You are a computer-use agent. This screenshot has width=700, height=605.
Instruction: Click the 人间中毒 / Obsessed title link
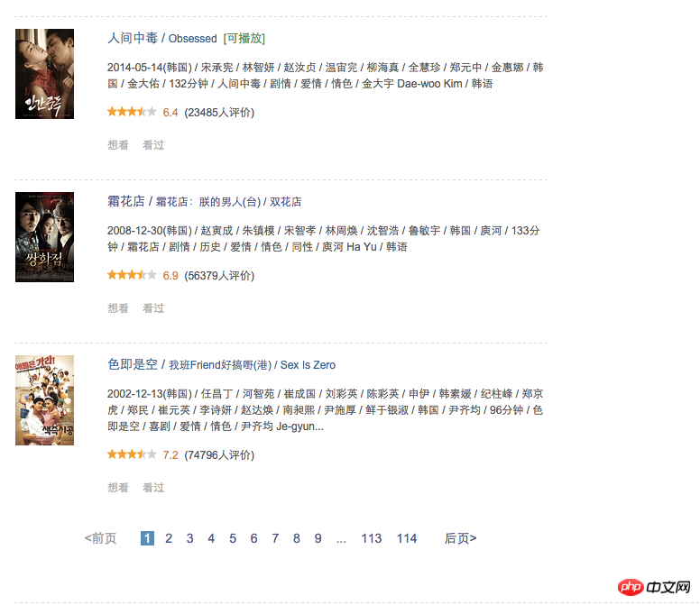click(162, 39)
